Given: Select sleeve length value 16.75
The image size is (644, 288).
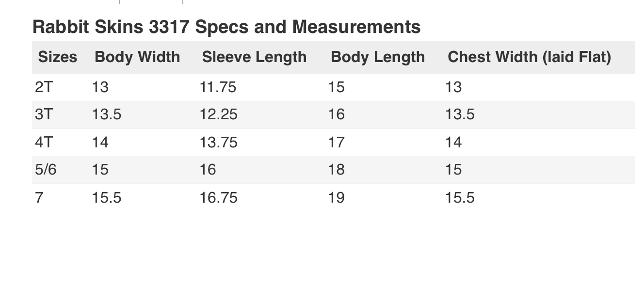Looking at the screenshot, I should coord(218,197).
